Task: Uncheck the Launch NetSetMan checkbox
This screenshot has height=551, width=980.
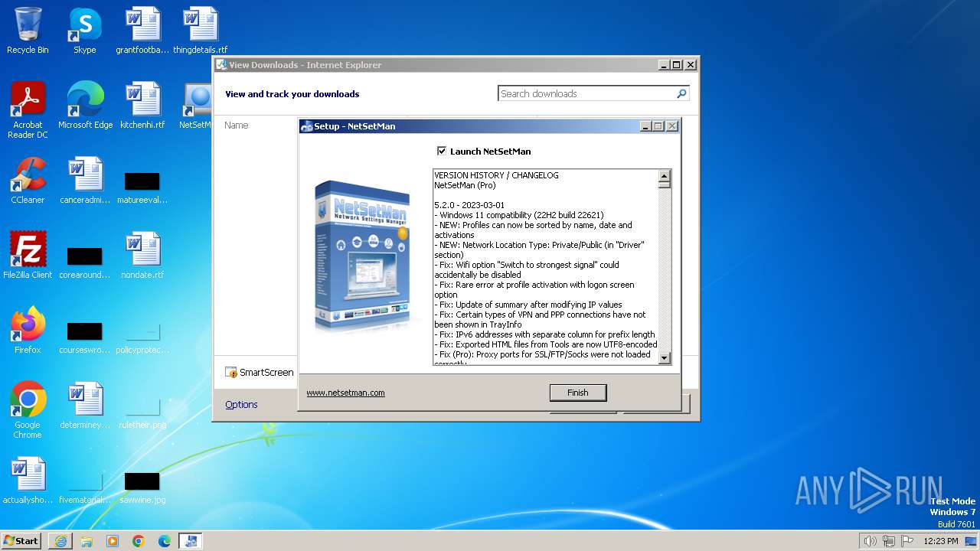Action: (x=442, y=152)
